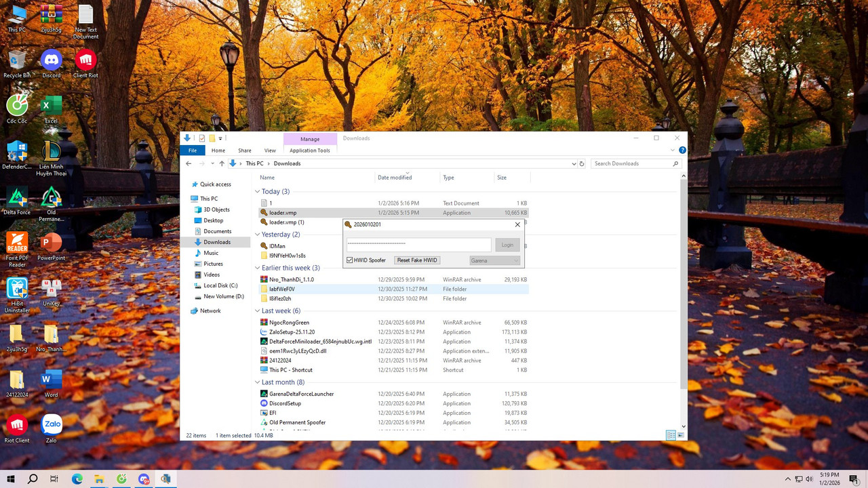
Task: Open the 24122024 folder on desktop
Action: [17, 383]
